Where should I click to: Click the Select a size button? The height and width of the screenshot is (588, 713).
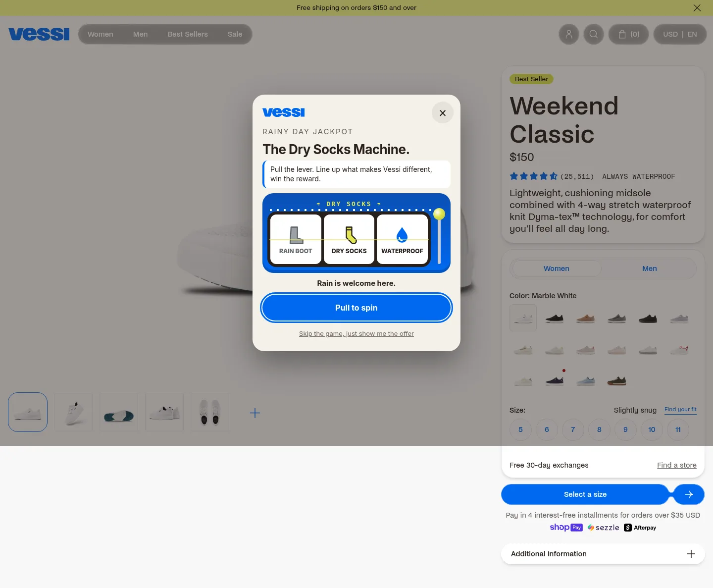585,494
